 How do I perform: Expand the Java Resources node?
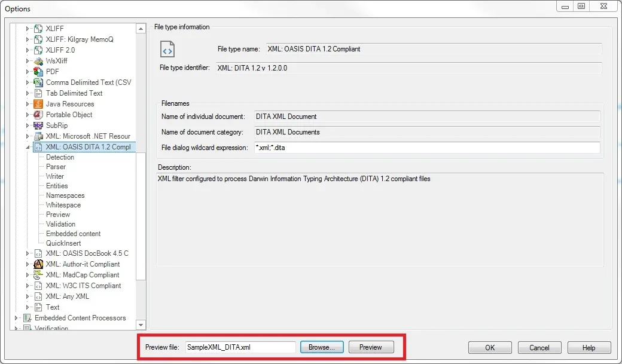[x=28, y=104]
